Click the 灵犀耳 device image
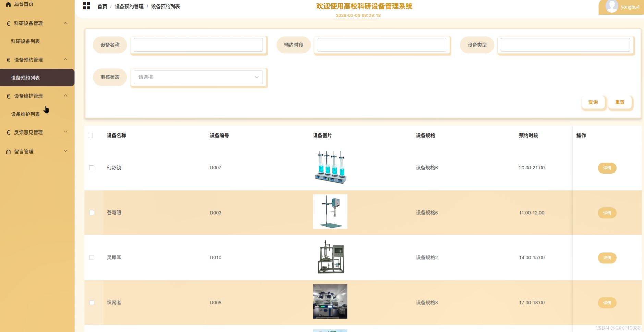Image resolution: width=644 pixels, height=332 pixels. [330, 257]
